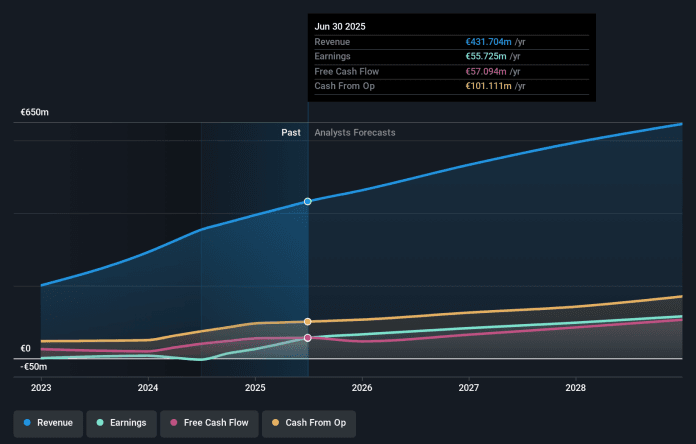Click the 2026 label on the x-axis
The height and width of the screenshot is (444, 696).
pos(362,387)
